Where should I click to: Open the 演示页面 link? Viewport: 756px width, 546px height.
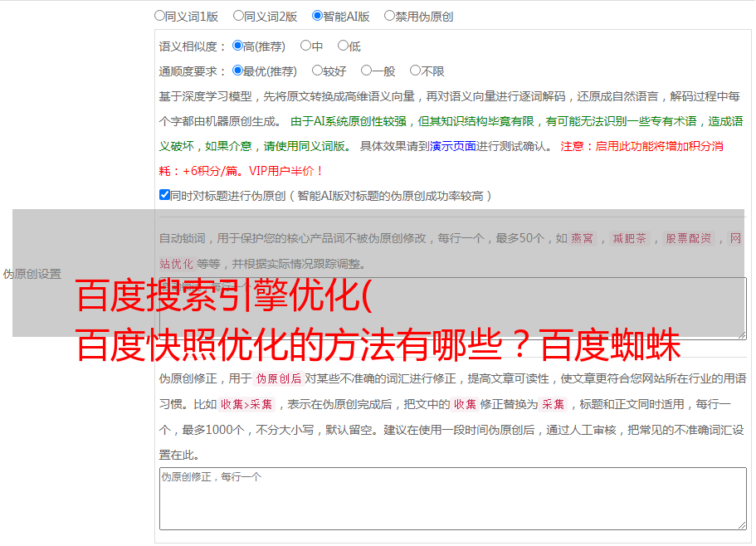point(452,146)
